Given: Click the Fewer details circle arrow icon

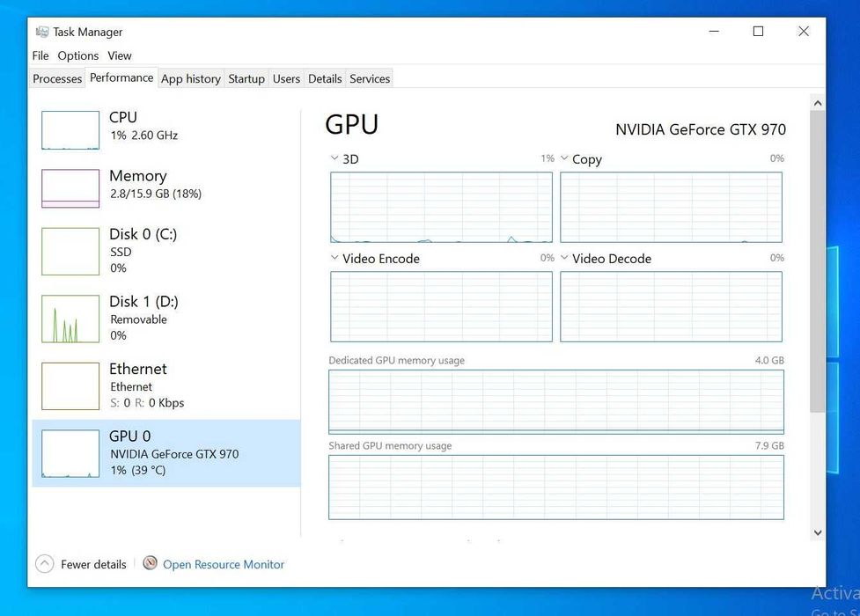Looking at the screenshot, I should (x=44, y=564).
